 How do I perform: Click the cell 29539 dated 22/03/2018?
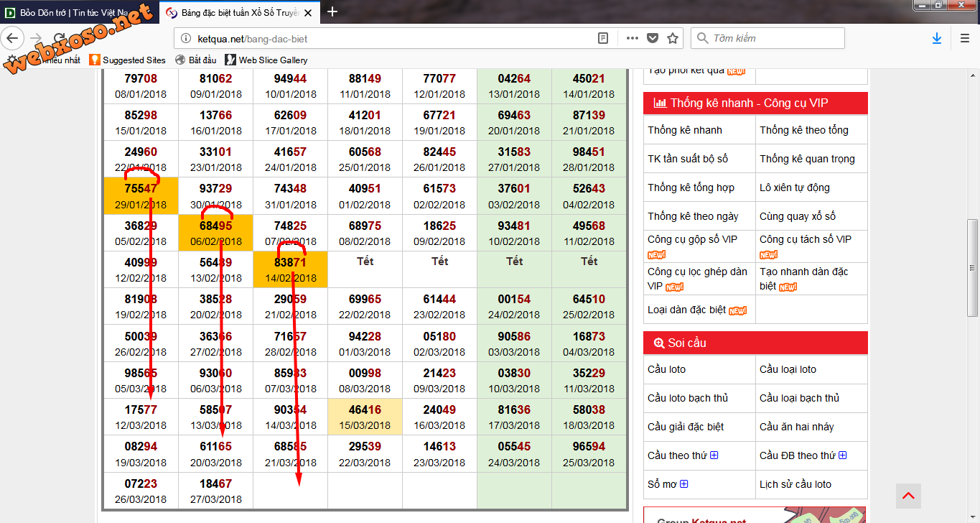click(365, 454)
